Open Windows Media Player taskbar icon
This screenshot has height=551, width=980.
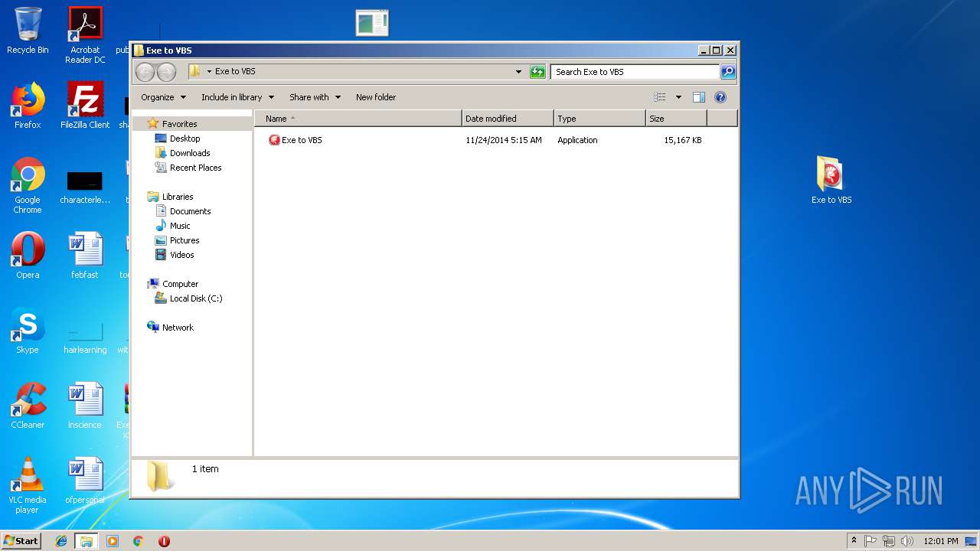113,541
